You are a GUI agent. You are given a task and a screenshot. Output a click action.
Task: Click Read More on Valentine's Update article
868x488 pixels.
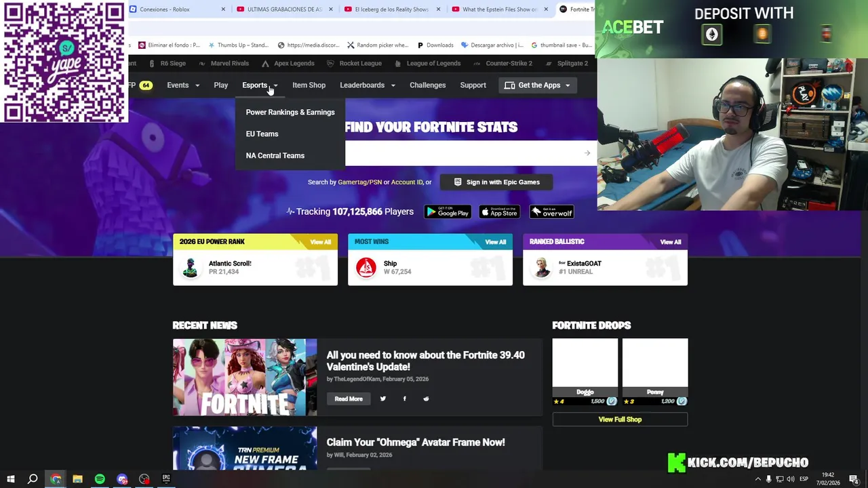pos(349,399)
